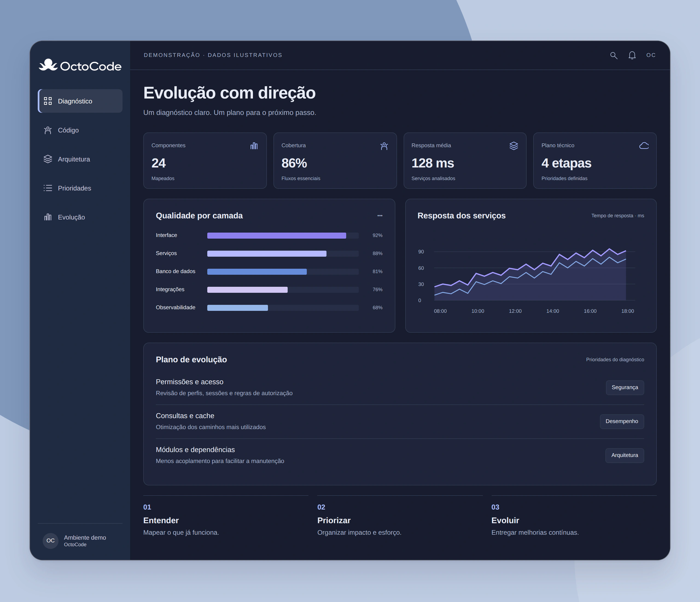Click the grid icon beside Diagnóstico
700x602 pixels.
(x=48, y=101)
